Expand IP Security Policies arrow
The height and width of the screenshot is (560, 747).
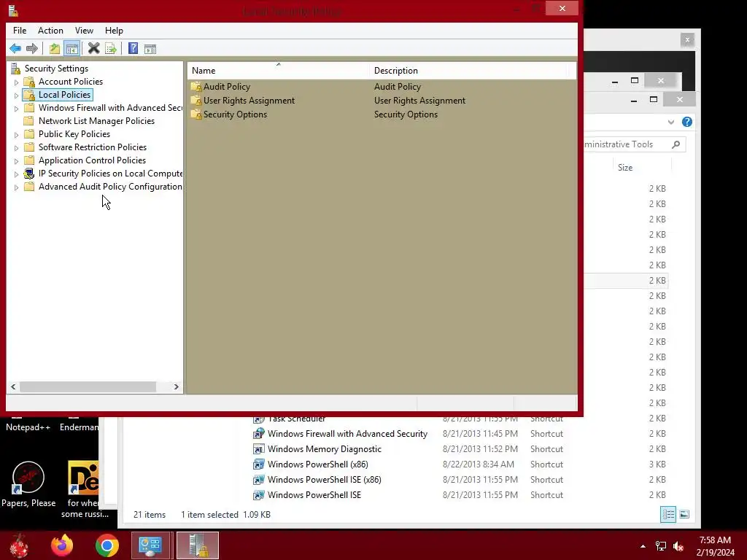point(16,174)
